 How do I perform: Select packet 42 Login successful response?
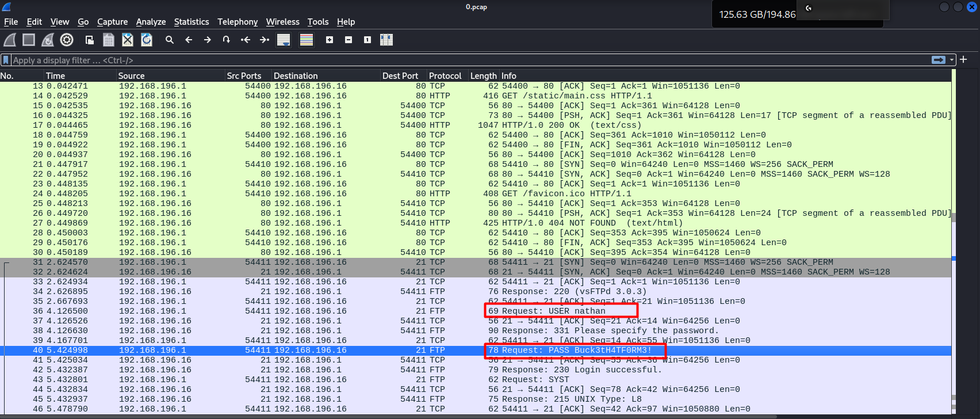pyautogui.click(x=476, y=370)
